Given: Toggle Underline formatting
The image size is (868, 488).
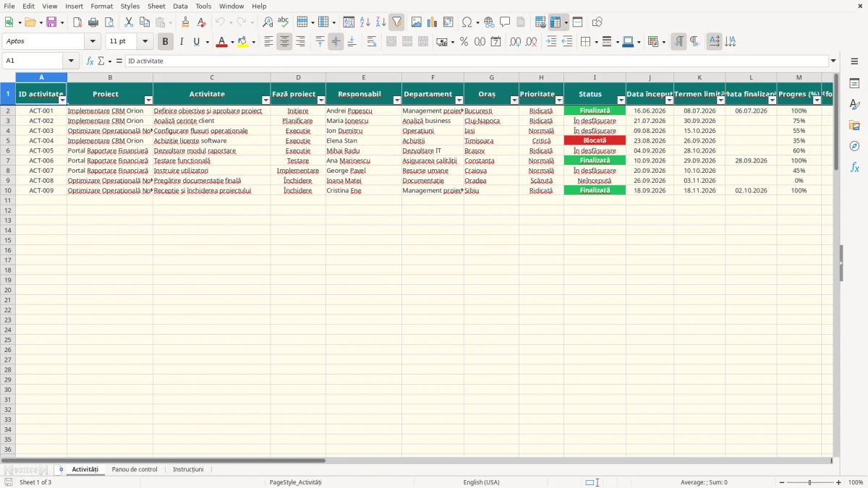Looking at the screenshot, I should [x=196, y=42].
